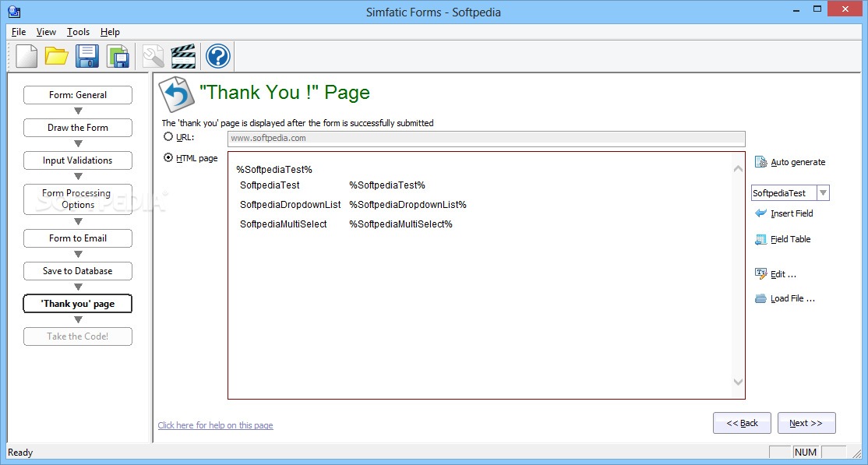Click the Ready status bar text
Viewport: 868px width, 465px height.
tap(20, 453)
